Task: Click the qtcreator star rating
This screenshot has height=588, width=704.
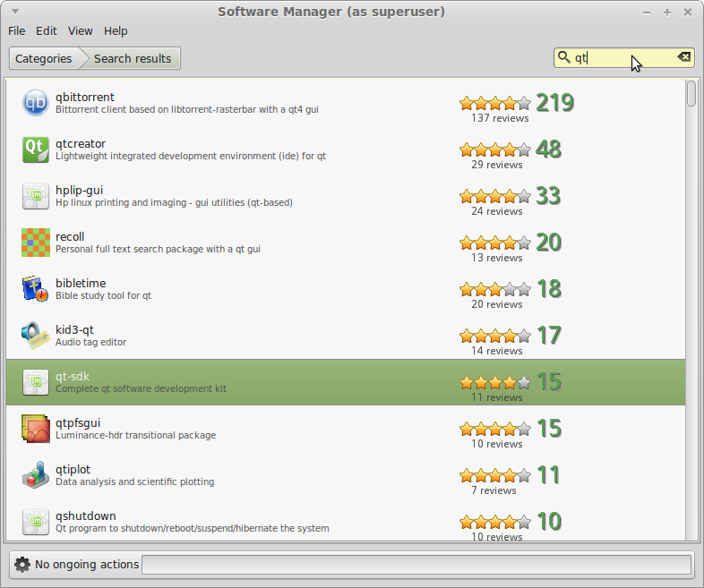Action: coord(495,149)
